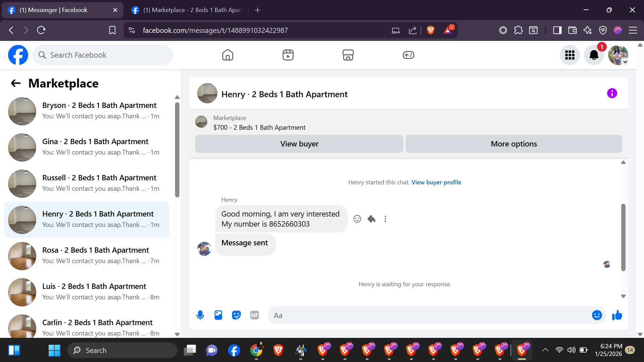Open the Windows Start menu
This screenshot has width=644, height=362.
(x=54, y=350)
